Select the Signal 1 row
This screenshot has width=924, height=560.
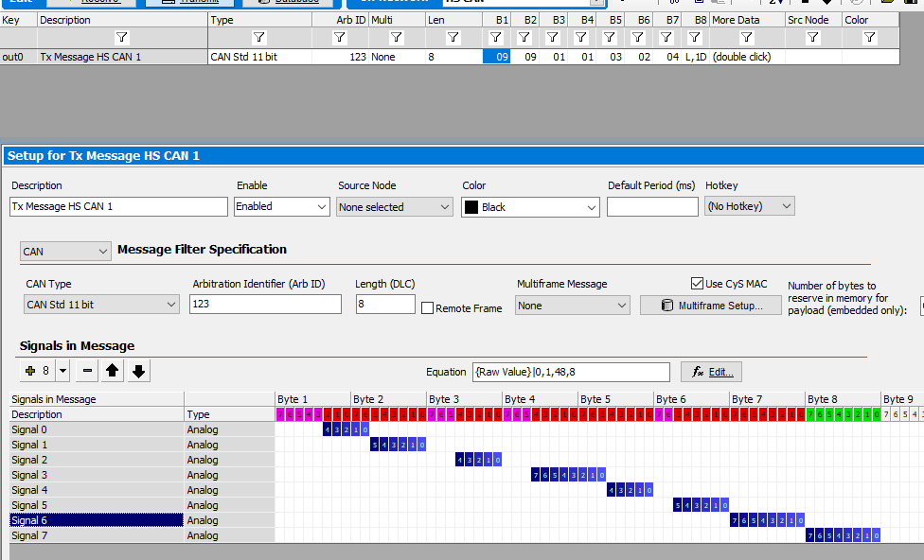point(97,446)
